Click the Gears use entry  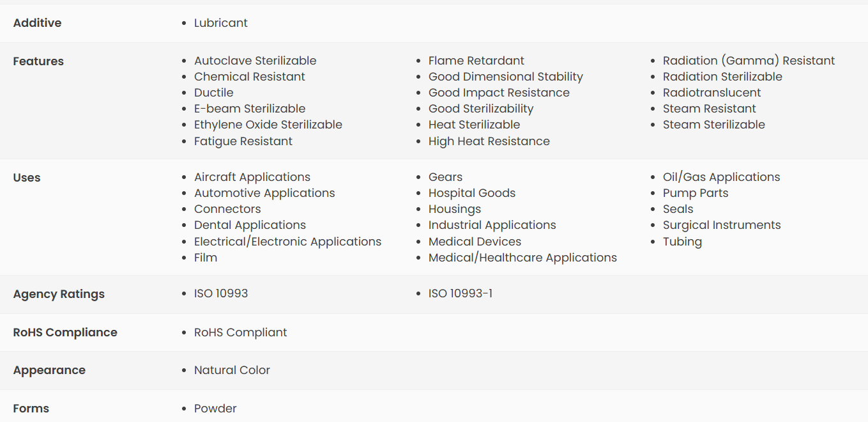[445, 177]
